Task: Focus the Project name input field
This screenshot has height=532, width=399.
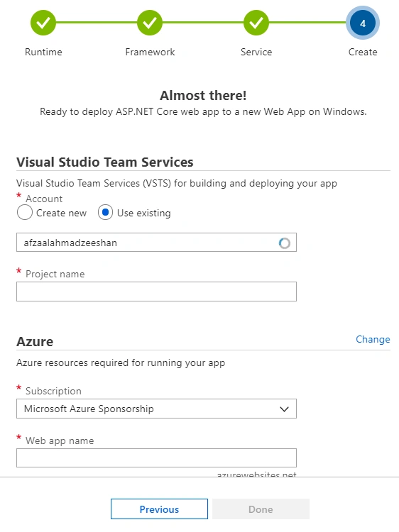Action: tap(156, 292)
